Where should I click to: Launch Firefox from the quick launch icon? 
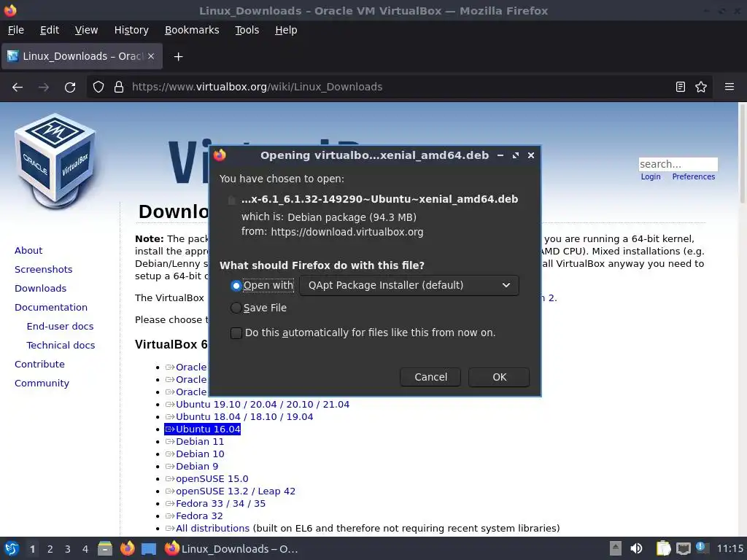tap(127, 549)
